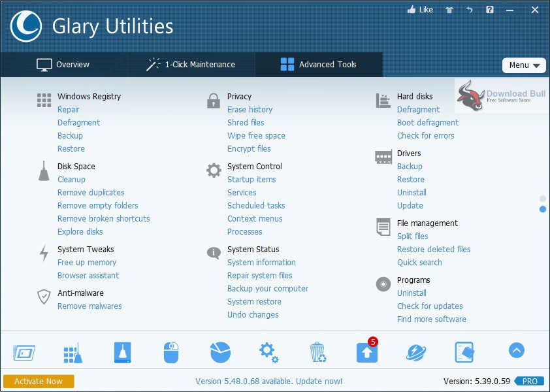The image size is (550, 392).
Task: Open Quick search link
Action: click(419, 263)
